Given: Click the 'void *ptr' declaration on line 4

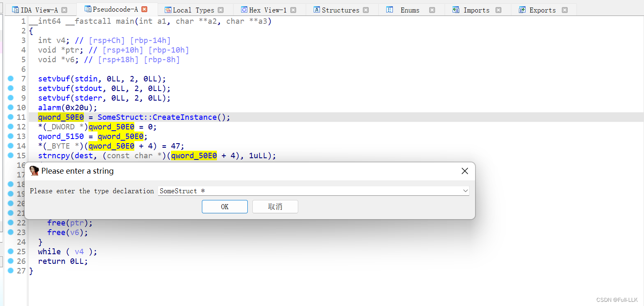Looking at the screenshot, I should click(x=60, y=50).
